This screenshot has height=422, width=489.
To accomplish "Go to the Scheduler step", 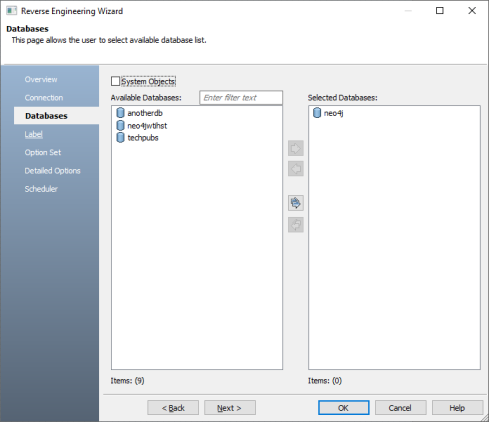I will click(x=41, y=189).
